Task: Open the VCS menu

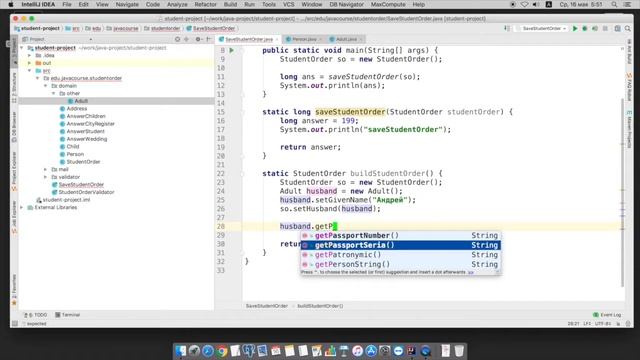Action: [x=289, y=4]
